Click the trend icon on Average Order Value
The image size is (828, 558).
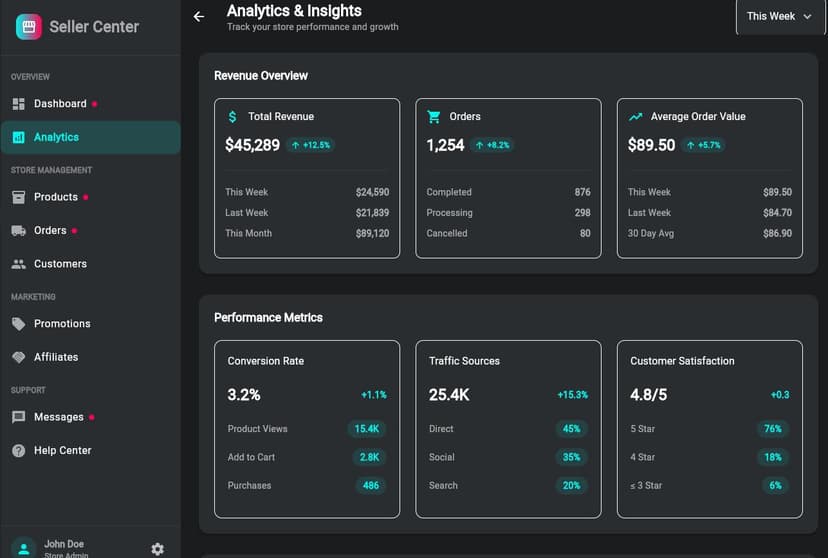(635, 117)
